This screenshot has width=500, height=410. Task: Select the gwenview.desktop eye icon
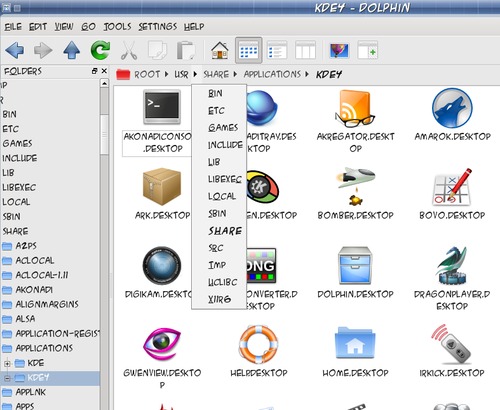click(x=162, y=344)
